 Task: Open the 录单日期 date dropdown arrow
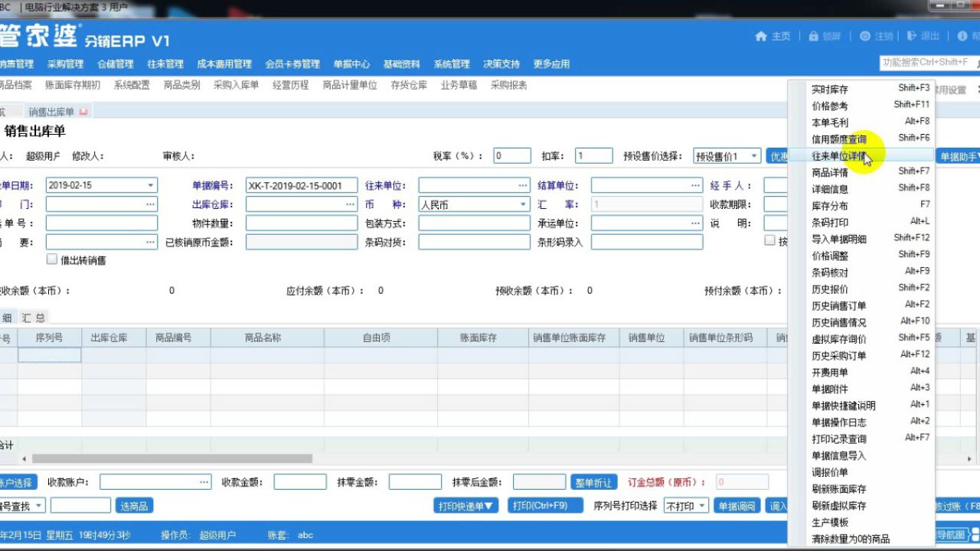[x=150, y=185]
